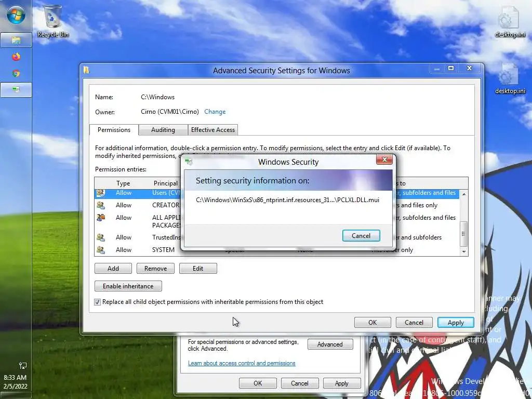Select the ALL APPLICATION PACKAGES entry icon
The image size is (532, 399).
tap(100, 218)
